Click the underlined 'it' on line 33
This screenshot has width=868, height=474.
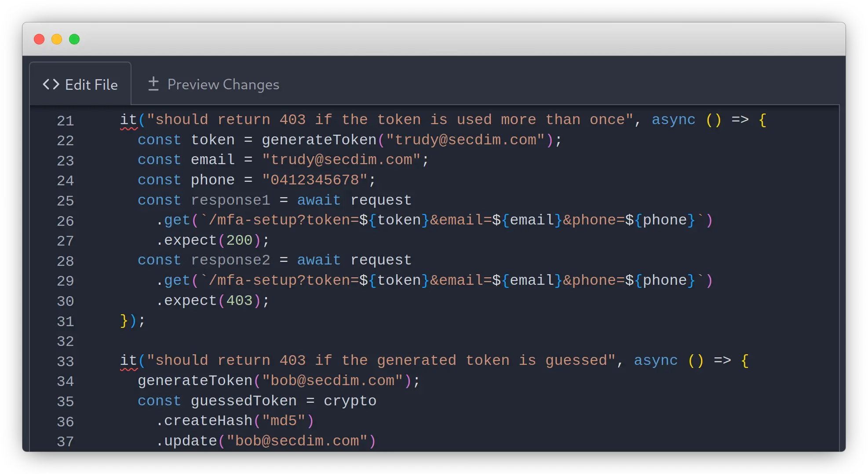pyautogui.click(x=128, y=360)
